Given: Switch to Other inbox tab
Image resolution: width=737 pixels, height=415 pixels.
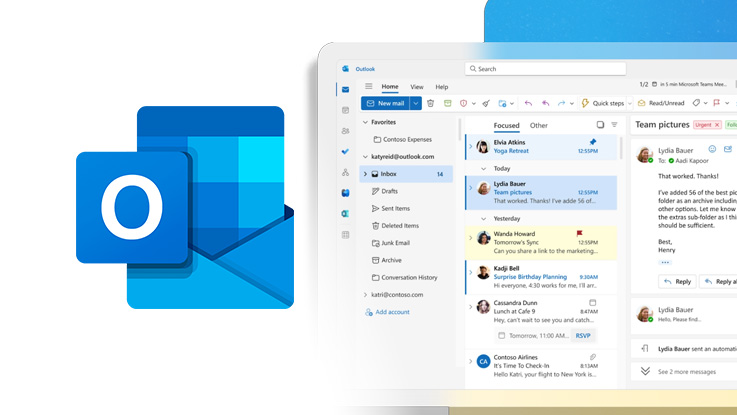Looking at the screenshot, I should (539, 125).
